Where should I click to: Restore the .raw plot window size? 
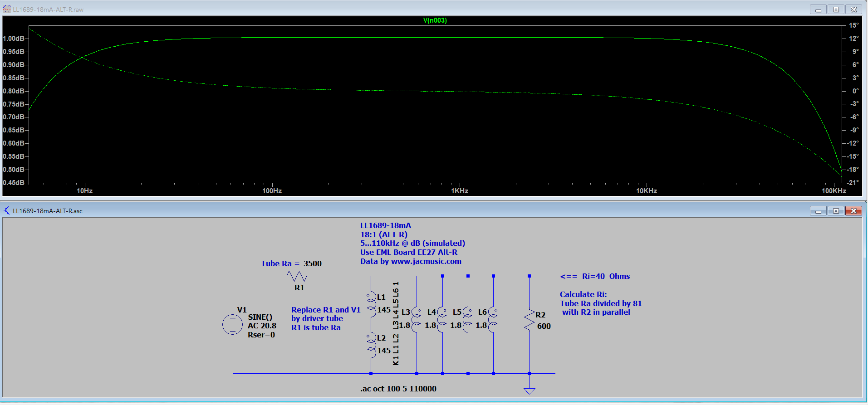[x=836, y=10]
